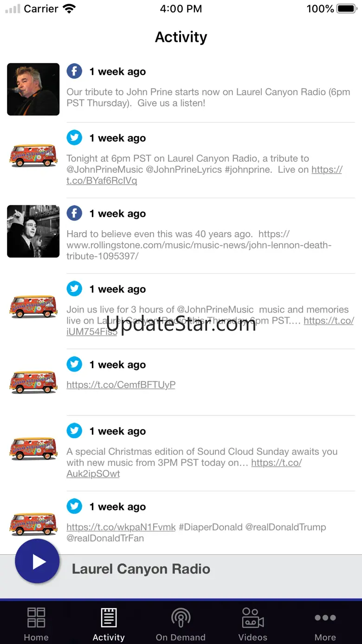Image resolution: width=362 pixels, height=644 pixels.
Task: Click Twitter icon on Sound Cloud Sunday post
Action: click(x=74, y=430)
